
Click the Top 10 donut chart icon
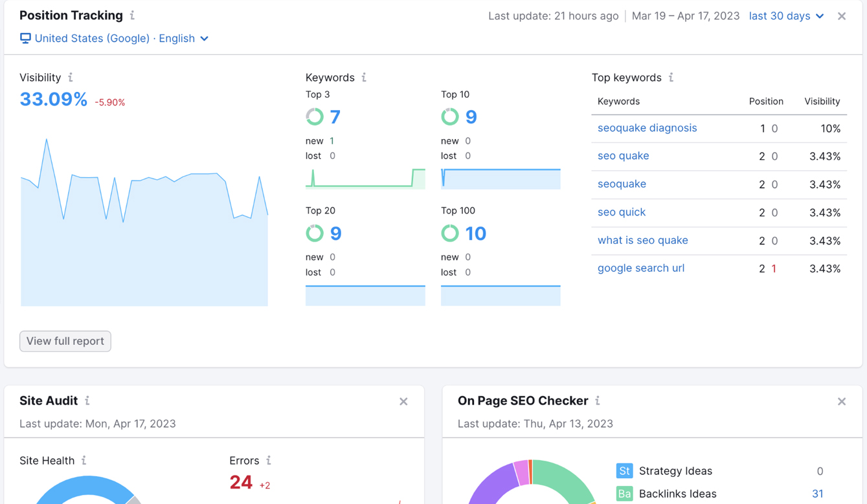(x=450, y=116)
